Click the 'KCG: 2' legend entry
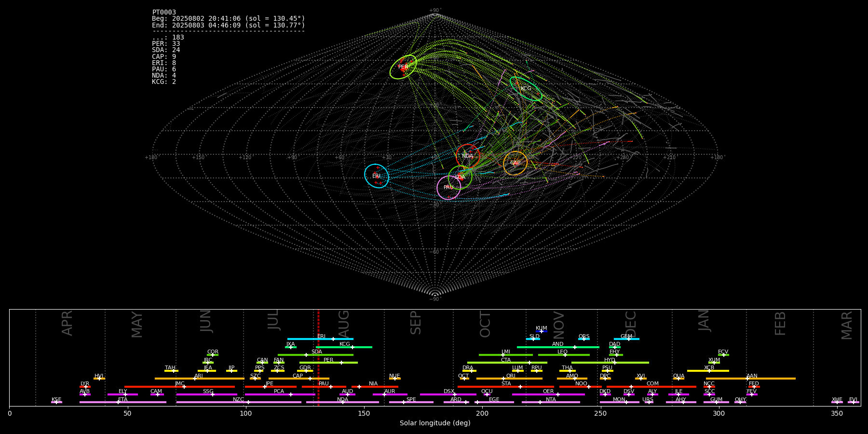Image resolution: width=868 pixels, height=434 pixels. [x=164, y=82]
